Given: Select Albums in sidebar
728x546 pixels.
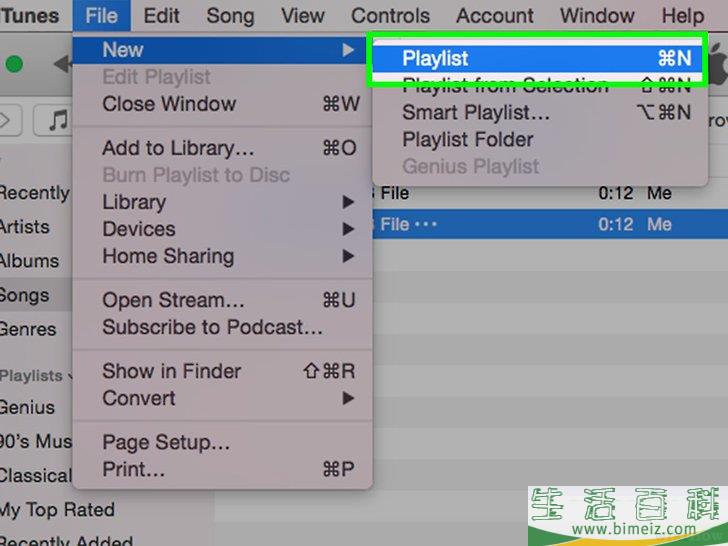Looking at the screenshot, I should [29, 261].
